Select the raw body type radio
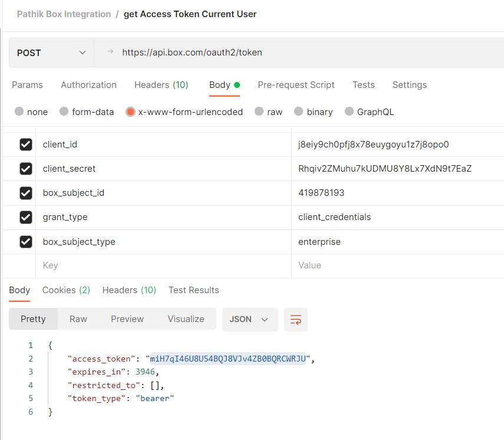The width and height of the screenshot is (504, 440). pyautogui.click(x=259, y=111)
